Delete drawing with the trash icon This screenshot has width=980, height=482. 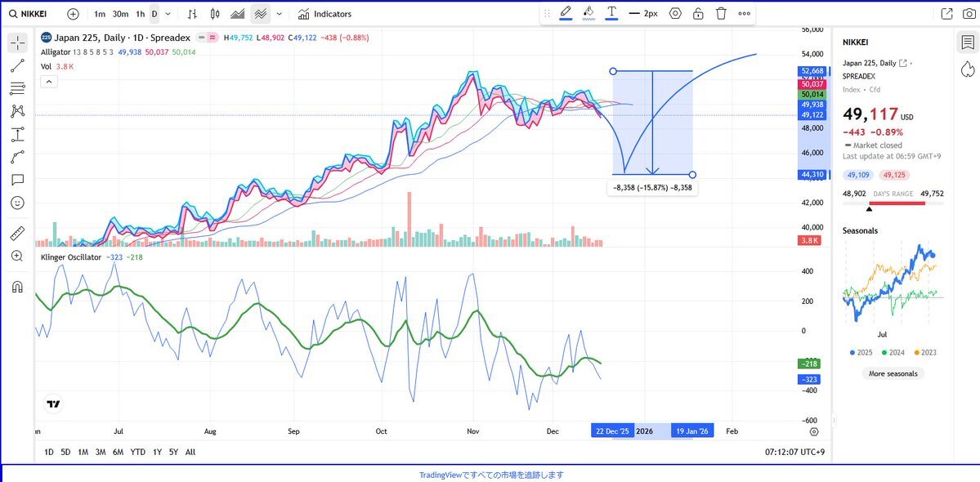pos(721,14)
